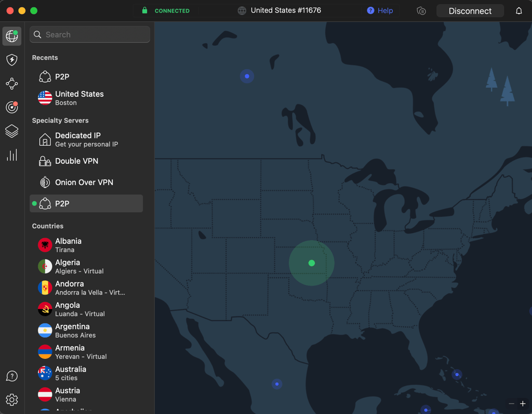Open Dark Web Monitor target icon
This screenshot has width=532, height=414.
point(12,107)
